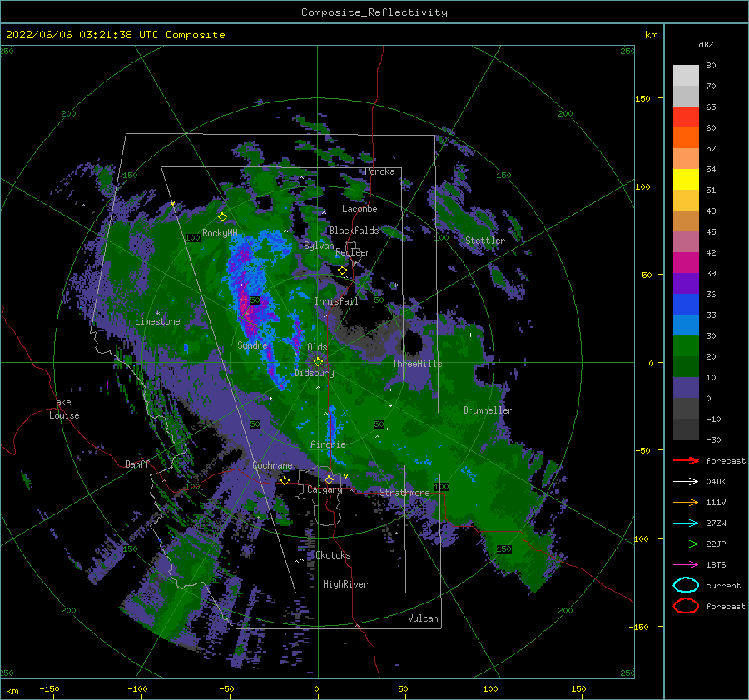This screenshot has height=700, width=749.
Task: Click the yellow station marker near RockyMH
Action: click(222, 217)
